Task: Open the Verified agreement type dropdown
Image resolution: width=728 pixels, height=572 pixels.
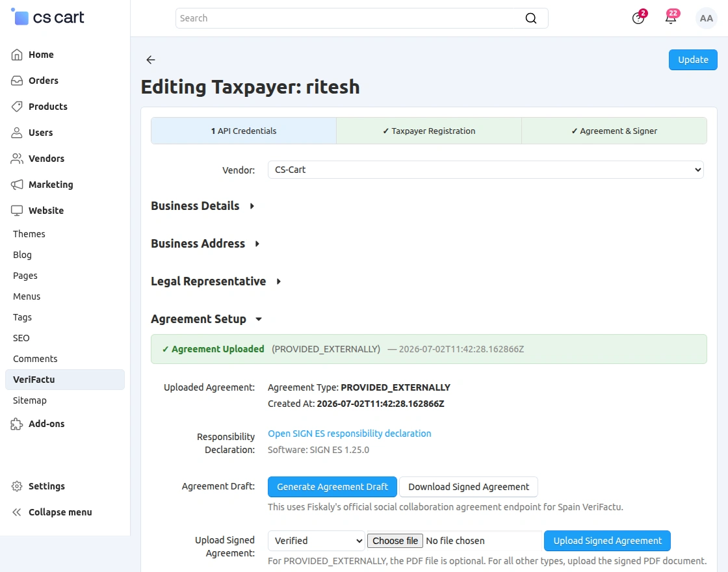Action: tap(316, 541)
